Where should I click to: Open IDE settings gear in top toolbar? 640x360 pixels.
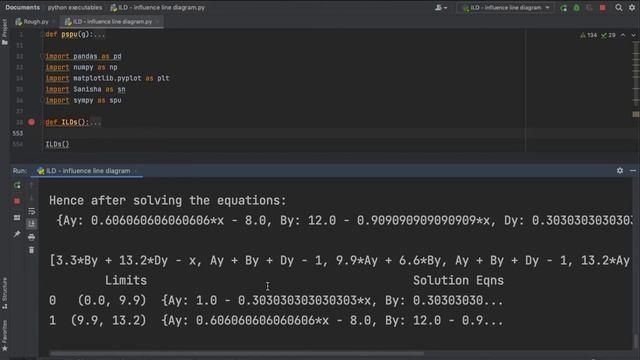click(x=632, y=8)
